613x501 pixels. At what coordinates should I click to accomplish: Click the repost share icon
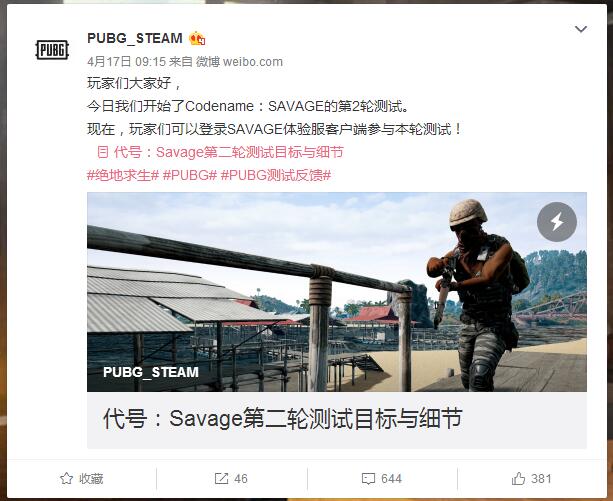point(221,479)
